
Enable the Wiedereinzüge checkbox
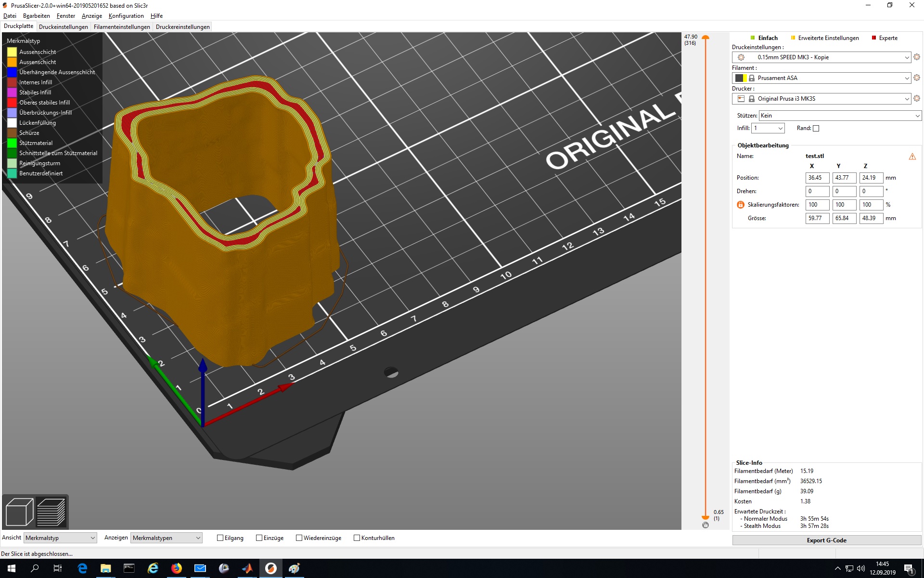(299, 538)
